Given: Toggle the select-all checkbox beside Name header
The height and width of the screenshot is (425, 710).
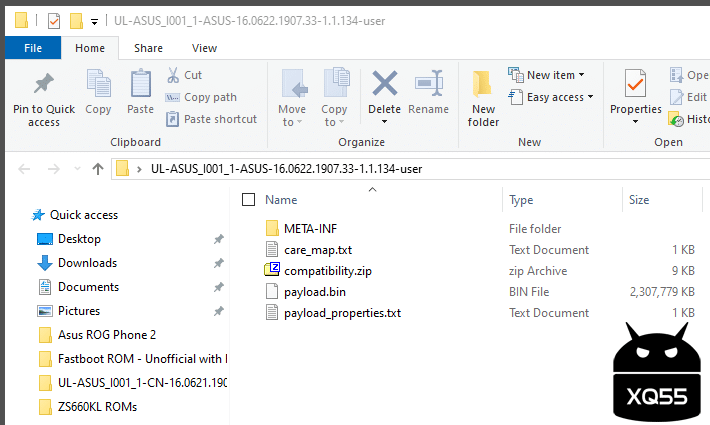Looking at the screenshot, I should pos(248,200).
